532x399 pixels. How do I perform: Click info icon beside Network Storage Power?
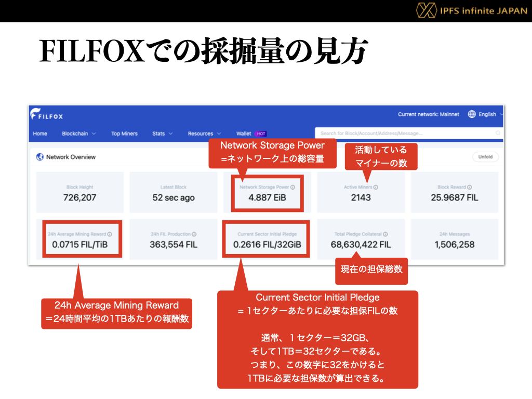click(x=293, y=187)
